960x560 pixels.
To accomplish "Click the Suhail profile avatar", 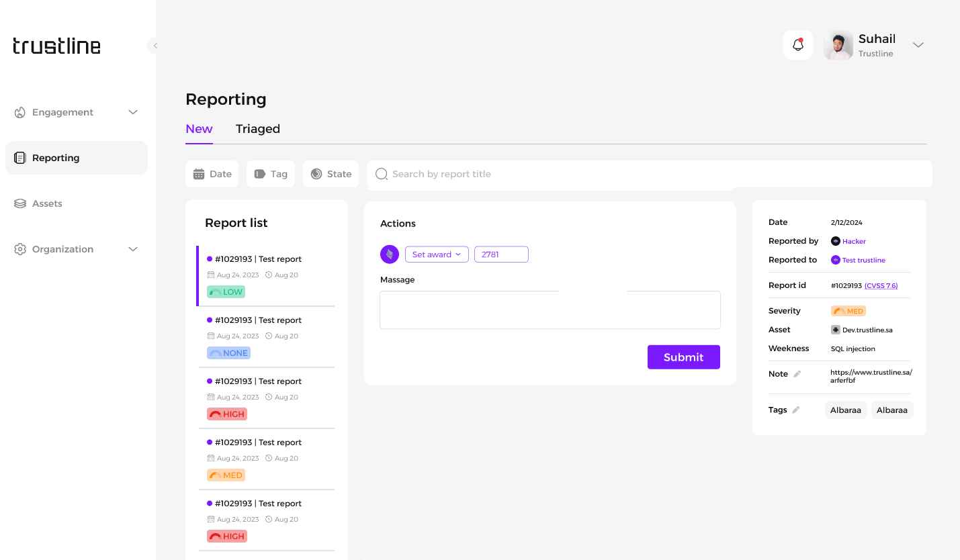I will tap(838, 45).
